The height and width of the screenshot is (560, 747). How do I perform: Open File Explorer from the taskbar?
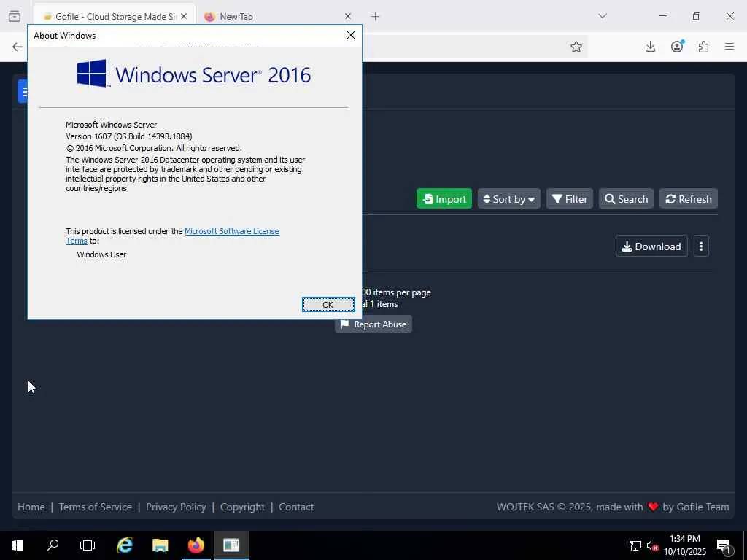click(160, 545)
